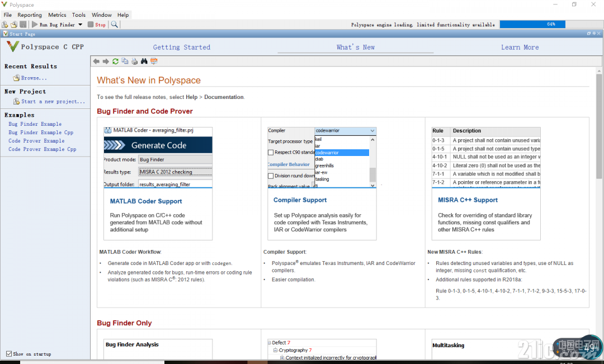Click the Open folder toolbar icon
Viewport: 604px width, 364px height.
(x=14, y=24)
